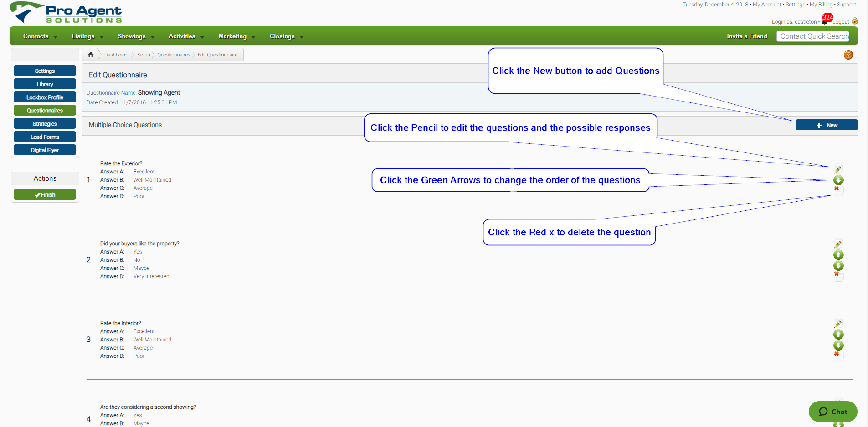
Task: Go to home via breadcrumb house icon
Action: (91, 55)
